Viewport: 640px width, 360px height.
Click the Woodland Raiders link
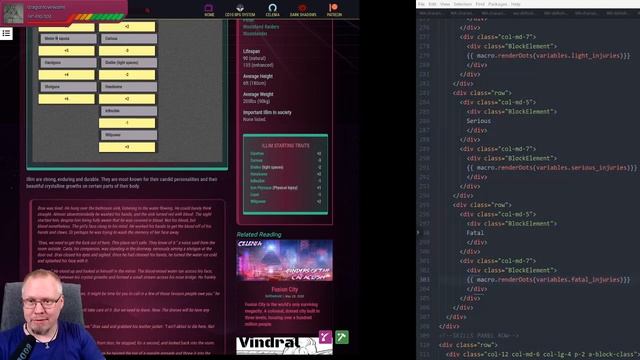[x=261, y=27]
